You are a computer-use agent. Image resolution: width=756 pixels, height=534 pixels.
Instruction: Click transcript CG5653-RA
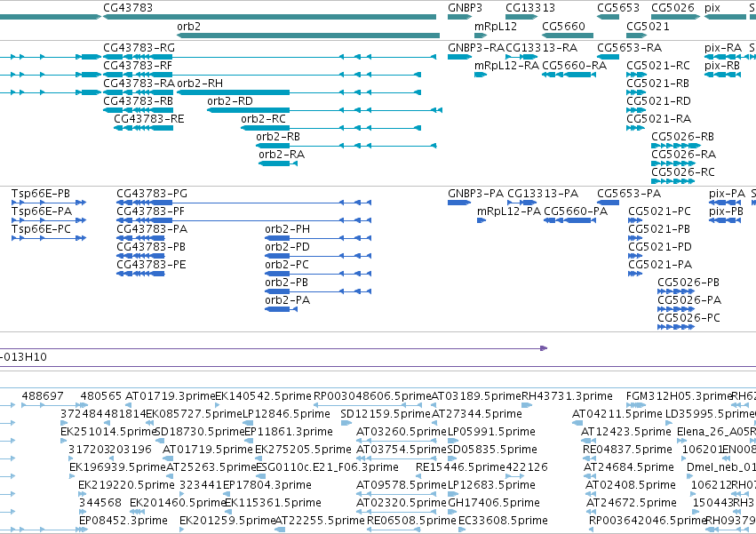pos(608,57)
